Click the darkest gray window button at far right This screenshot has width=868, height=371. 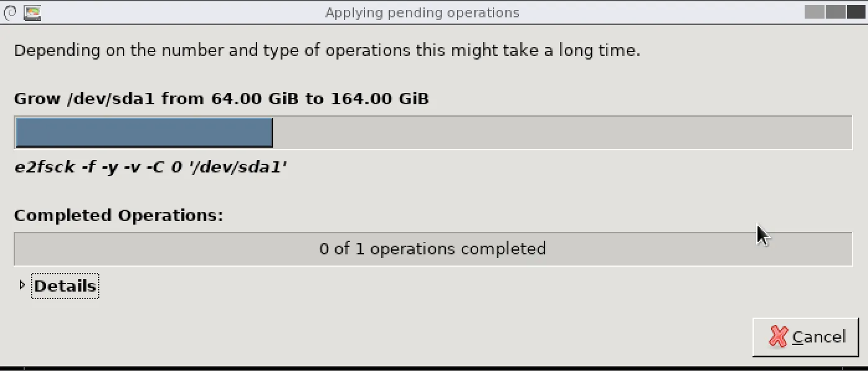click(x=856, y=12)
